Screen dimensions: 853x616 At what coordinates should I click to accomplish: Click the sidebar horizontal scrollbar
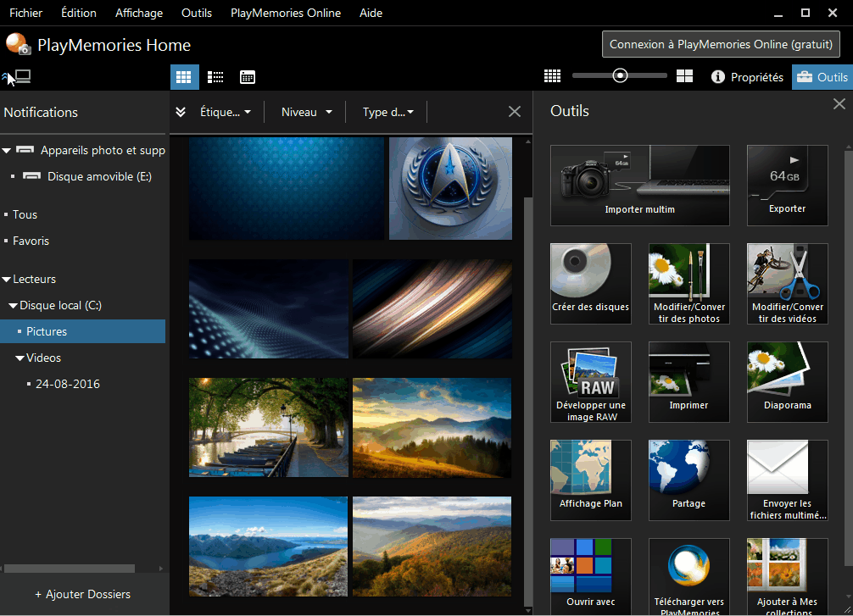coord(69,569)
